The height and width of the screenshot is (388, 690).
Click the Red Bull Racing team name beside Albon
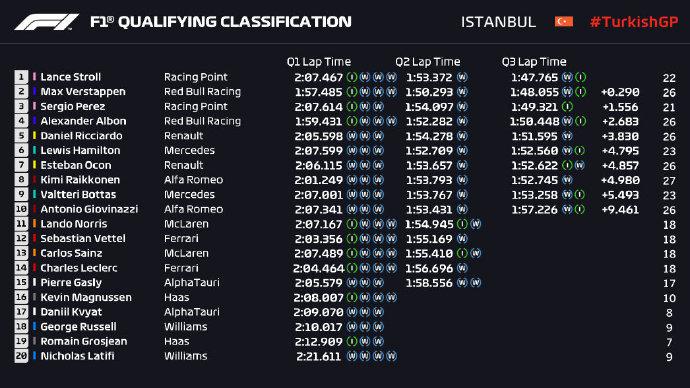click(x=202, y=121)
